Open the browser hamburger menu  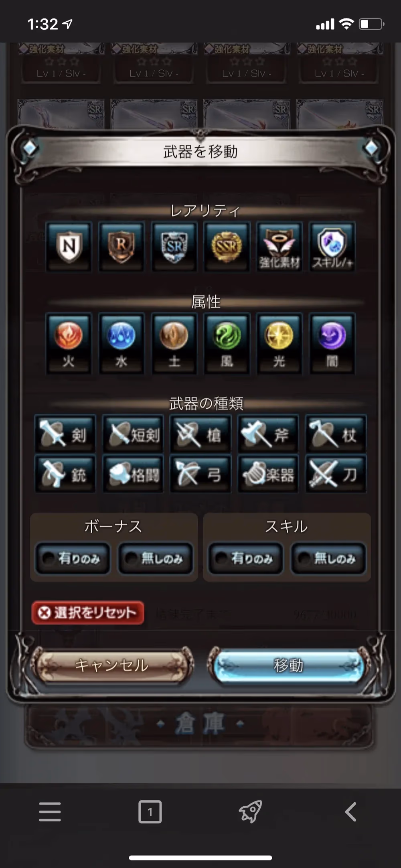tap(50, 812)
